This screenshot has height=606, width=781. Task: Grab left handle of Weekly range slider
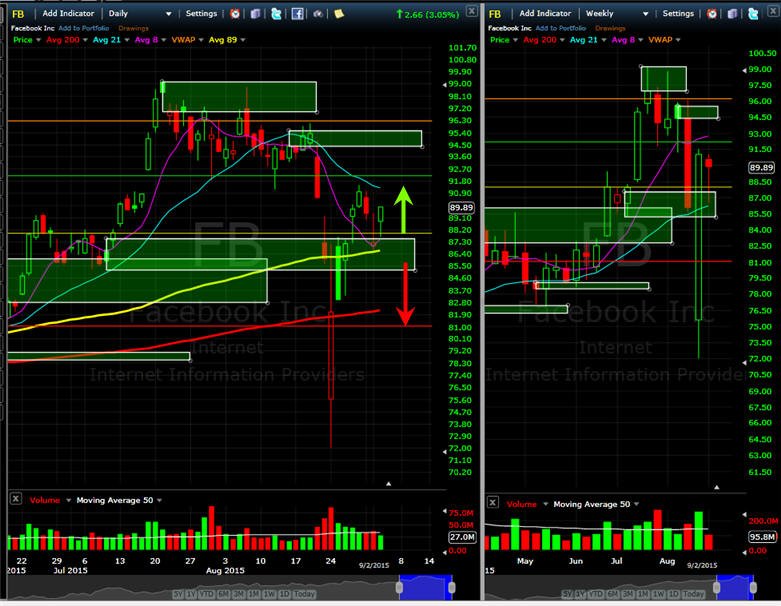click(x=717, y=588)
